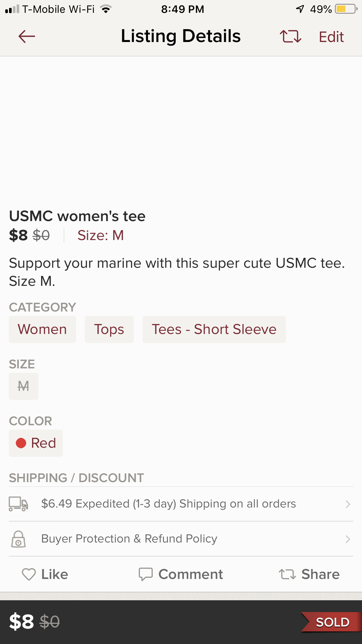Viewport: 362px width, 644px height.
Task: Tap the share arrows icon in header
Action: pyautogui.click(x=290, y=37)
